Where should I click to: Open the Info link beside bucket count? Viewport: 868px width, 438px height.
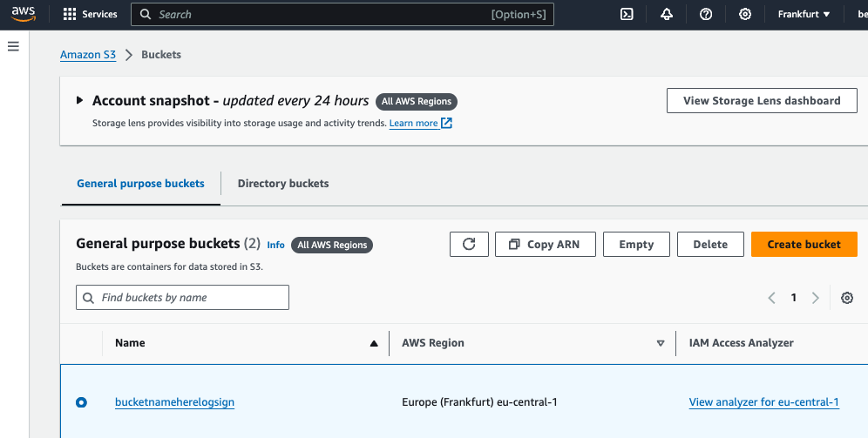pos(275,245)
